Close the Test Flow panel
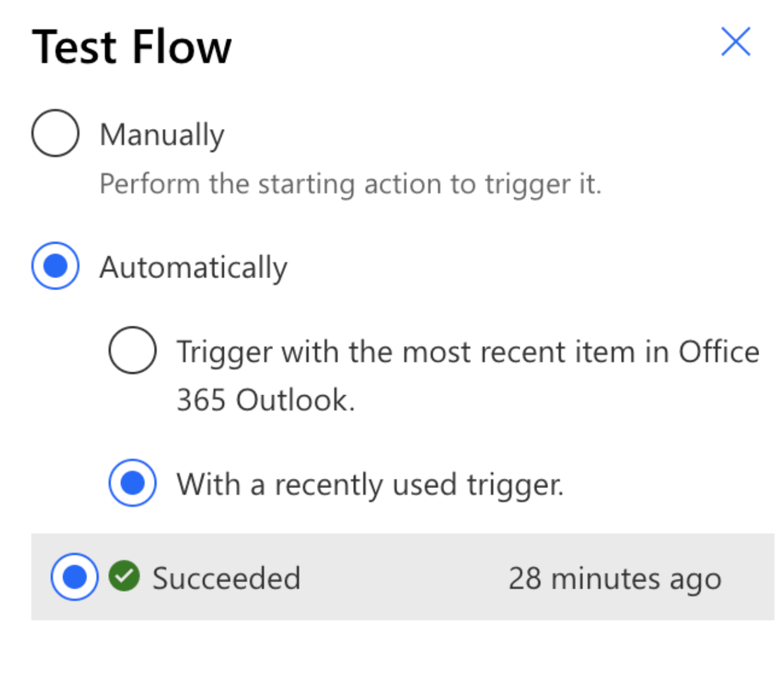This screenshot has width=784, height=696. pos(736,42)
